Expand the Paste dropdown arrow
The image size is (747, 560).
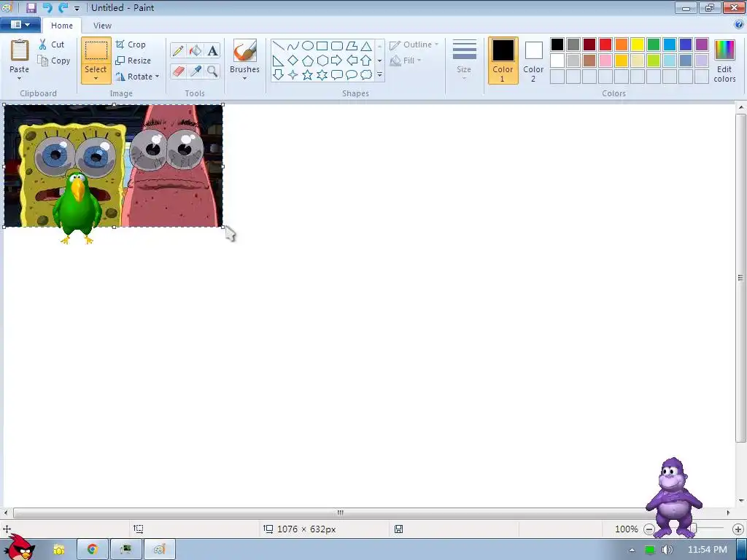point(20,79)
